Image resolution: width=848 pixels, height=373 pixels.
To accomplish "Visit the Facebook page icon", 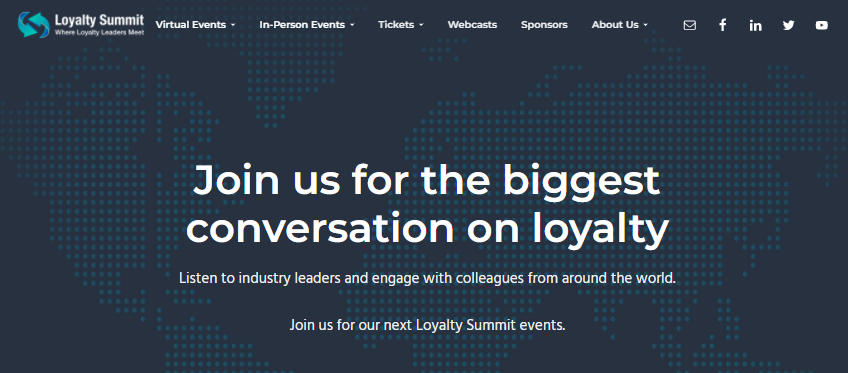I will [723, 25].
